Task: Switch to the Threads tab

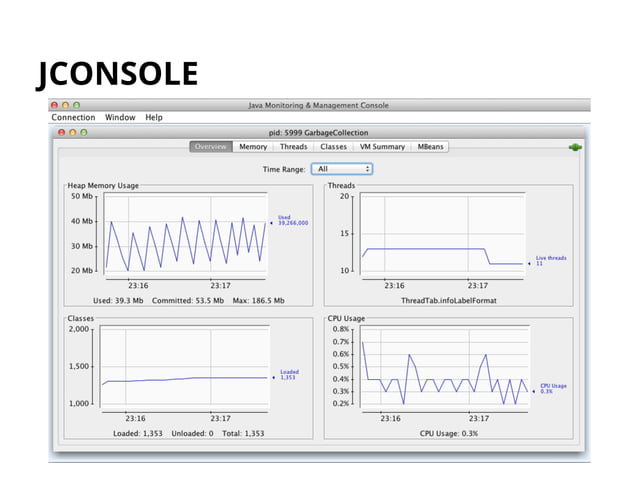Action: point(293,147)
